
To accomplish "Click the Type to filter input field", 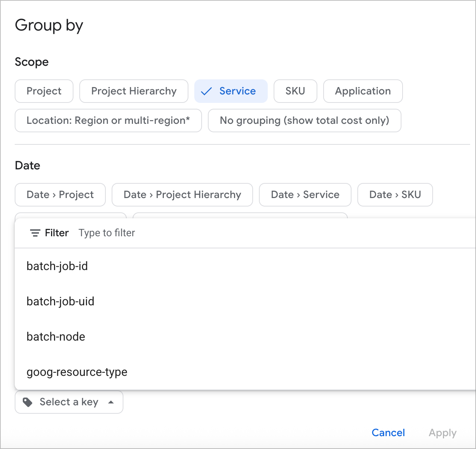I will (x=107, y=233).
